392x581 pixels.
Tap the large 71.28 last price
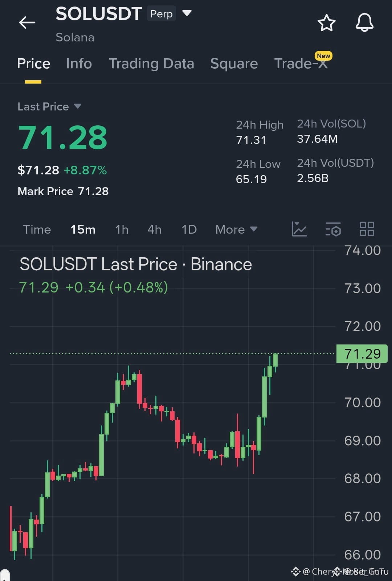[63, 137]
